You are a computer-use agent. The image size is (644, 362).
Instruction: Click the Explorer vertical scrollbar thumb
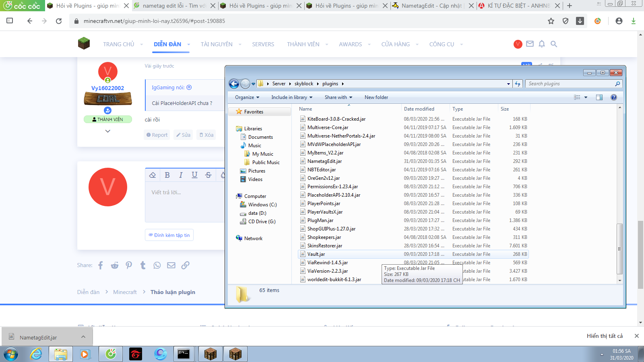pyautogui.click(x=619, y=249)
